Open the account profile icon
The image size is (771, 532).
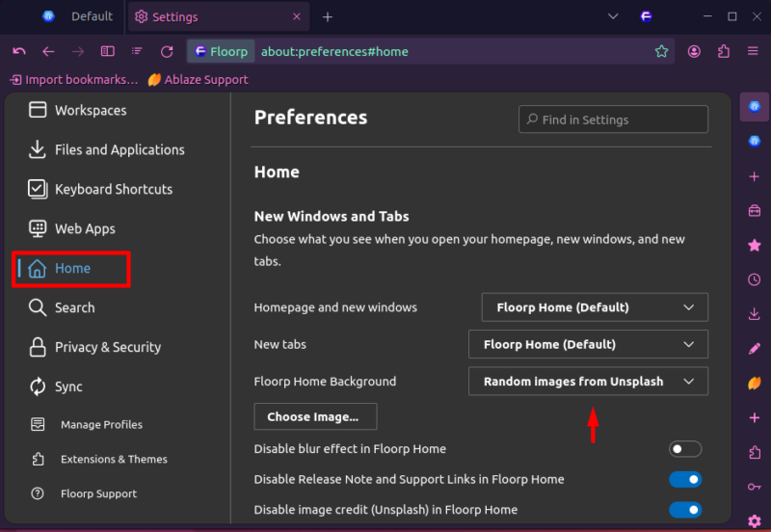pyautogui.click(x=694, y=51)
